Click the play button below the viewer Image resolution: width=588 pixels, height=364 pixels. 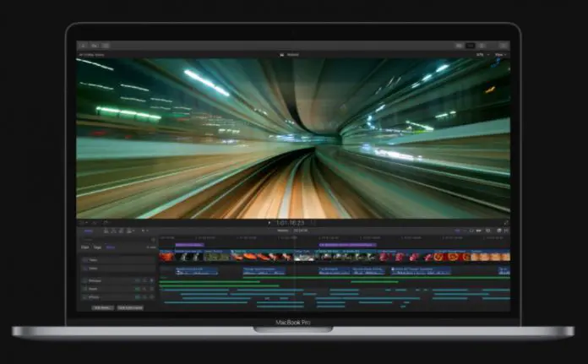[269, 222]
